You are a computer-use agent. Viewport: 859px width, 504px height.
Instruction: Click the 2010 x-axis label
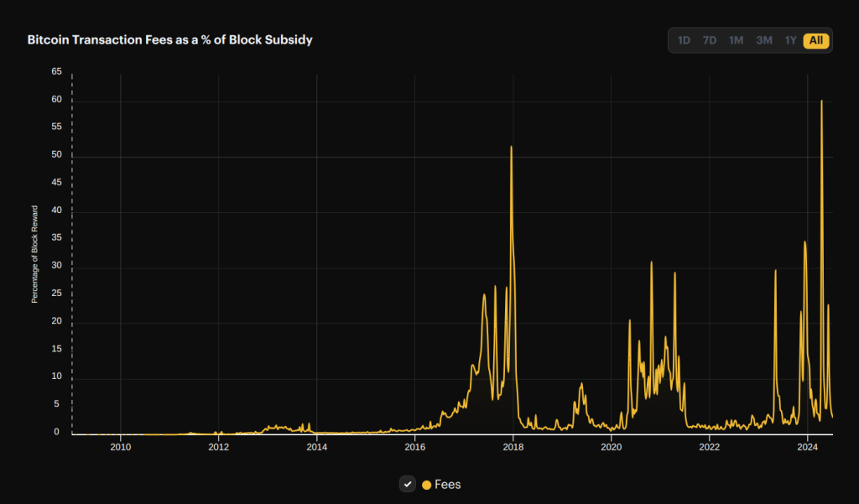click(x=121, y=447)
